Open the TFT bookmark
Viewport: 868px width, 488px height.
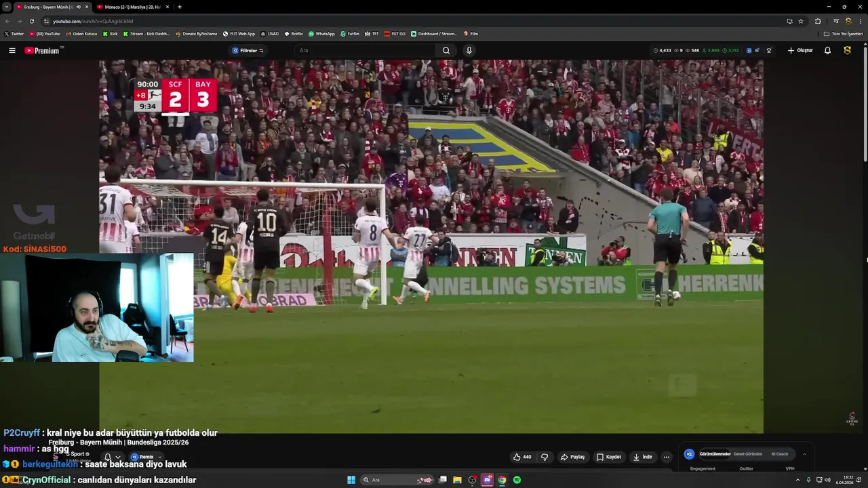(372, 33)
